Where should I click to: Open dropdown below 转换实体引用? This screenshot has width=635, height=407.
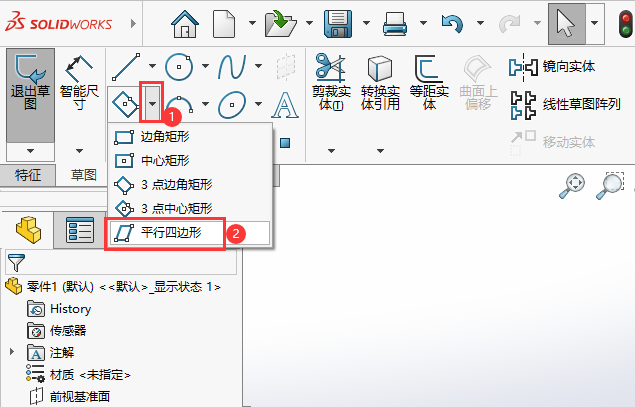pyautogui.click(x=380, y=151)
